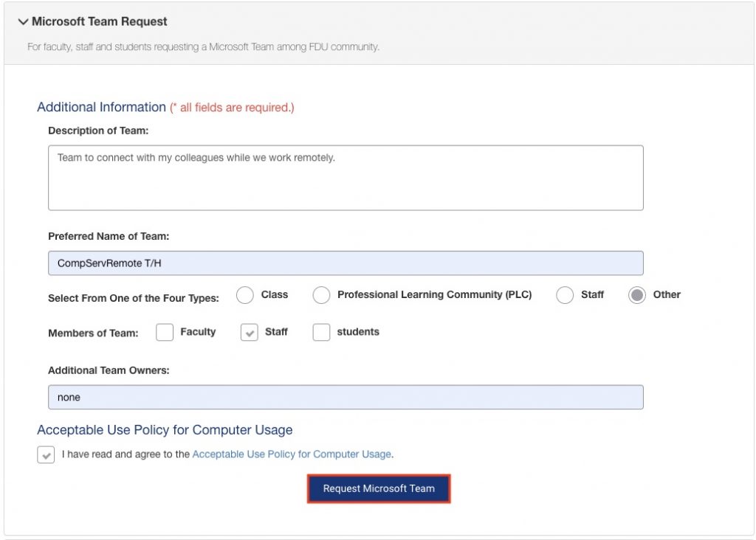Click the Request Microsoft Team button

(379, 488)
